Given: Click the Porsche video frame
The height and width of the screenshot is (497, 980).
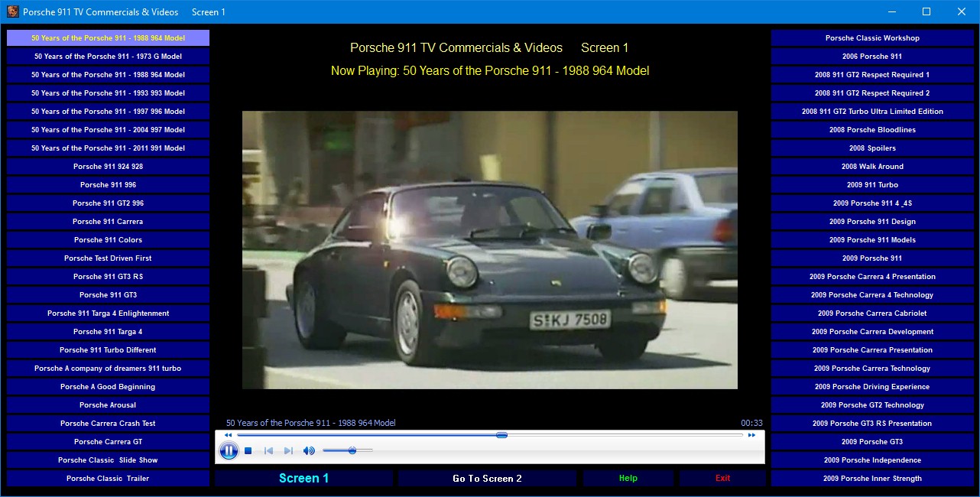Looking at the screenshot, I should [x=490, y=250].
